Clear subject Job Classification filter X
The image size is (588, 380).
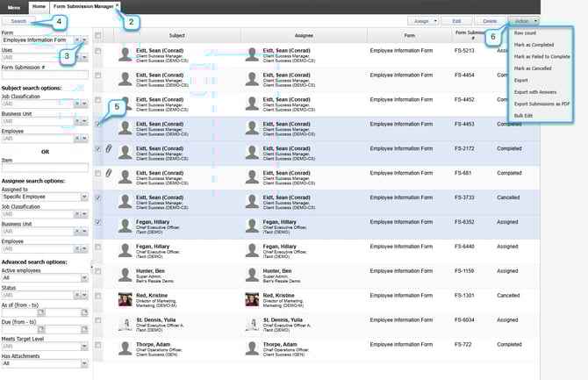[77, 104]
